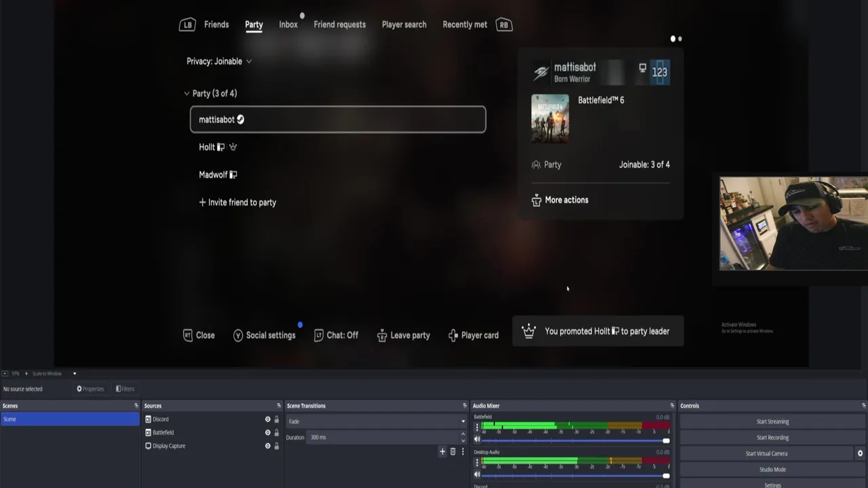The width and height of the screenshot is (868, 488).
Task: Hide the Discord source via eye icon
Action: pyautogui.click(x=268, y=420)
